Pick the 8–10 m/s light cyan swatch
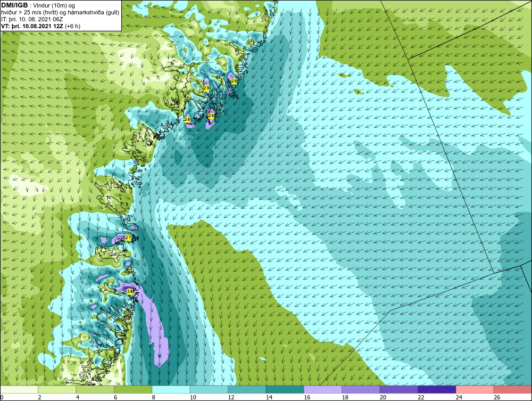Screen dimensions: 532x401 [171, 389]
